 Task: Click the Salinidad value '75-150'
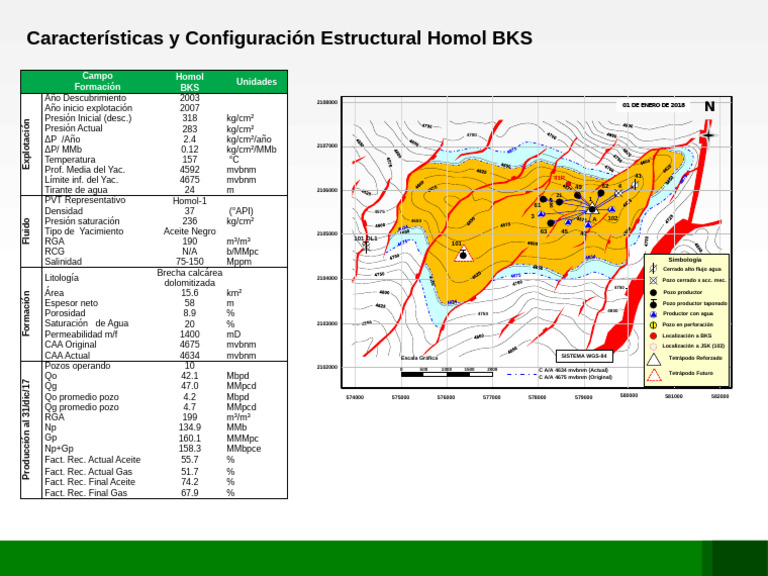coord(190,262)
